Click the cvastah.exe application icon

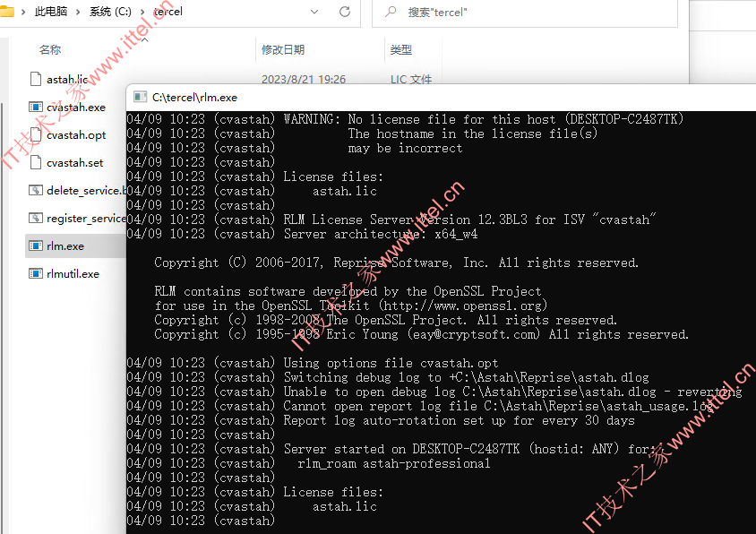[36, 107]
